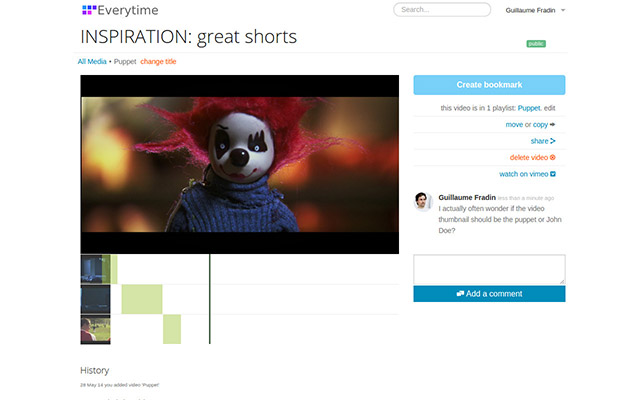Click the change title link
This screenshot has width=640, height=400.
tap(158, 62)
